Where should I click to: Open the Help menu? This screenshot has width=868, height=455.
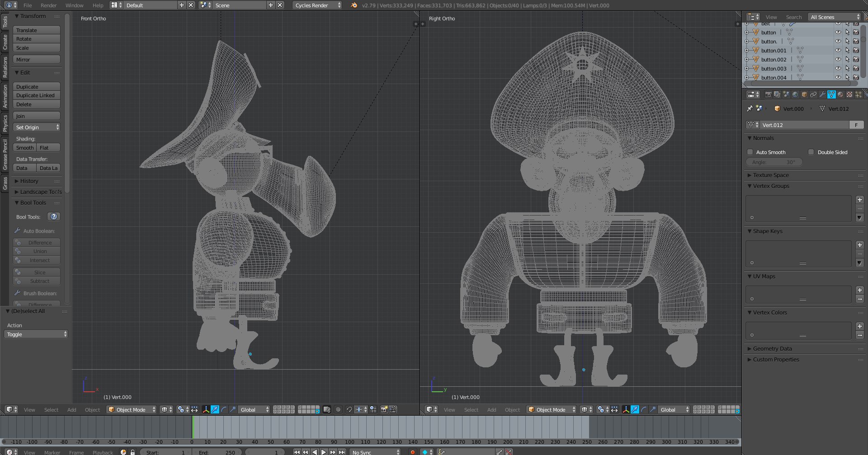pos(98,5)
